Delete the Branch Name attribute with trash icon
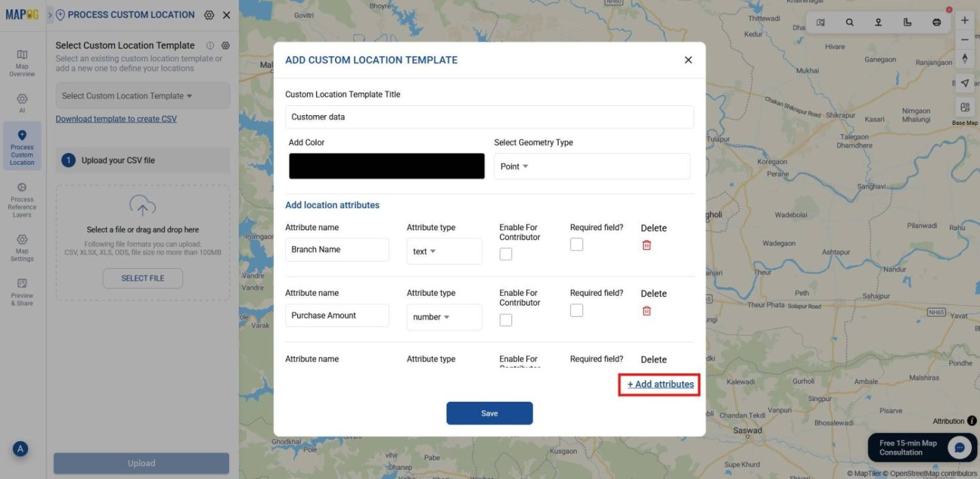This screenshot has height=479, width=980. 646,244
